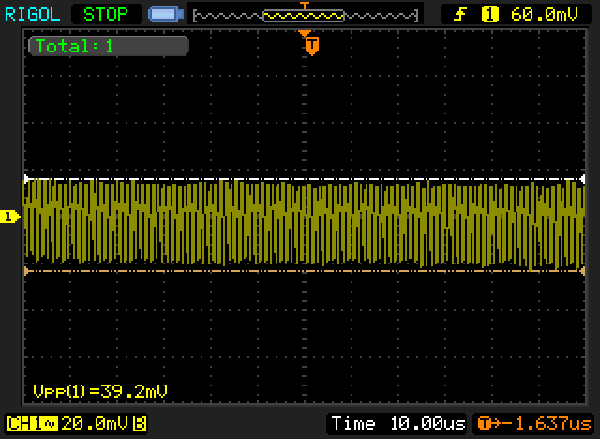The image size is (600, 439).
Task: Click the orange lower voltage cursor line
Action: coord(304,271)
